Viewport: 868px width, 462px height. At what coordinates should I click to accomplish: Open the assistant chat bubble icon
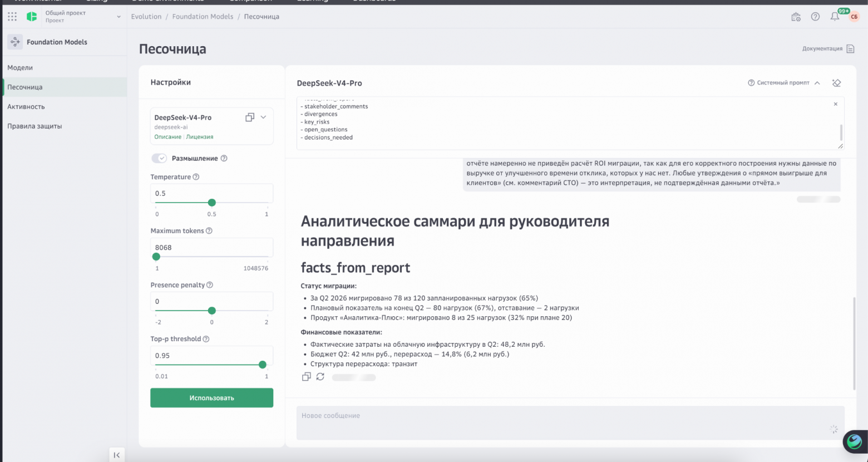pos(855,442)
